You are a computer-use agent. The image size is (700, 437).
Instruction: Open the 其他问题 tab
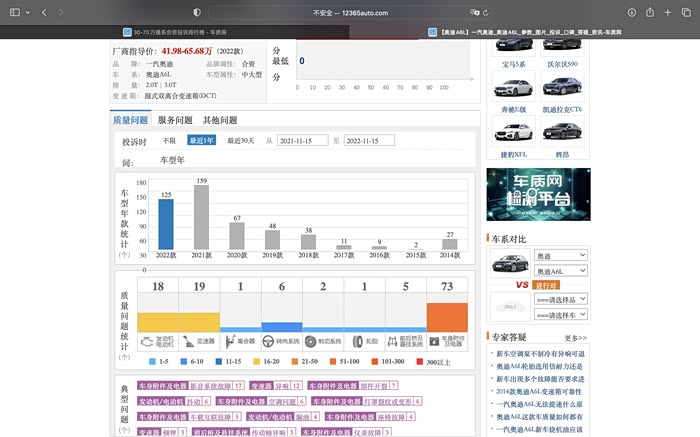click(x=220, y=120)
